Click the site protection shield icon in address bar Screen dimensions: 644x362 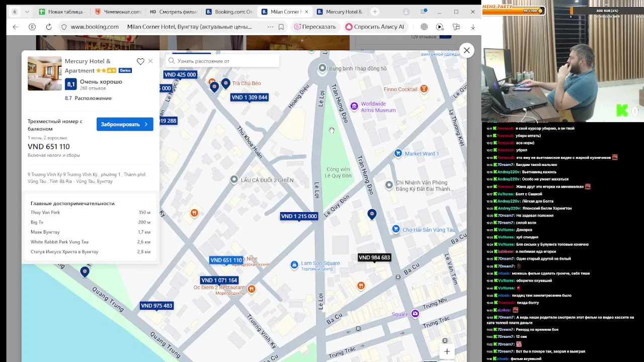pyautogui.click(x=63, y=27)
